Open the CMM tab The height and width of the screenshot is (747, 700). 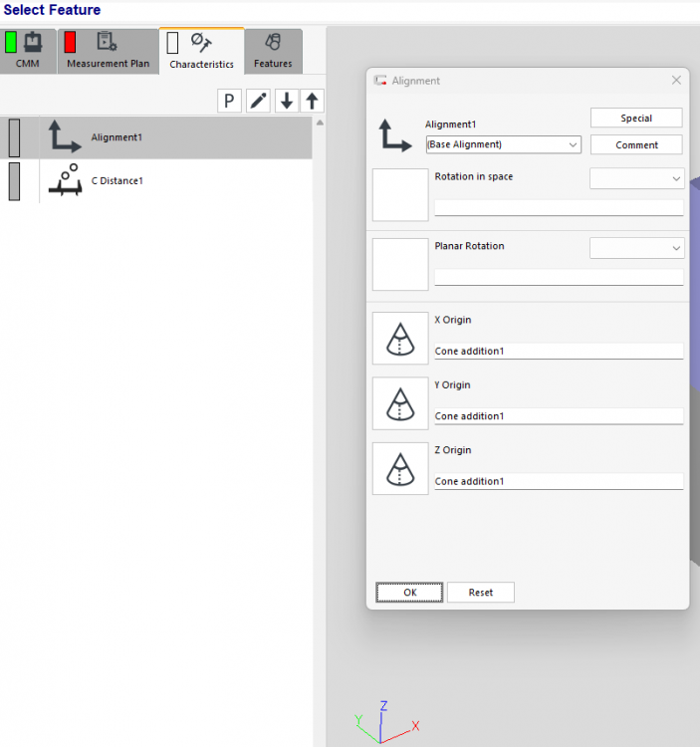28,52
